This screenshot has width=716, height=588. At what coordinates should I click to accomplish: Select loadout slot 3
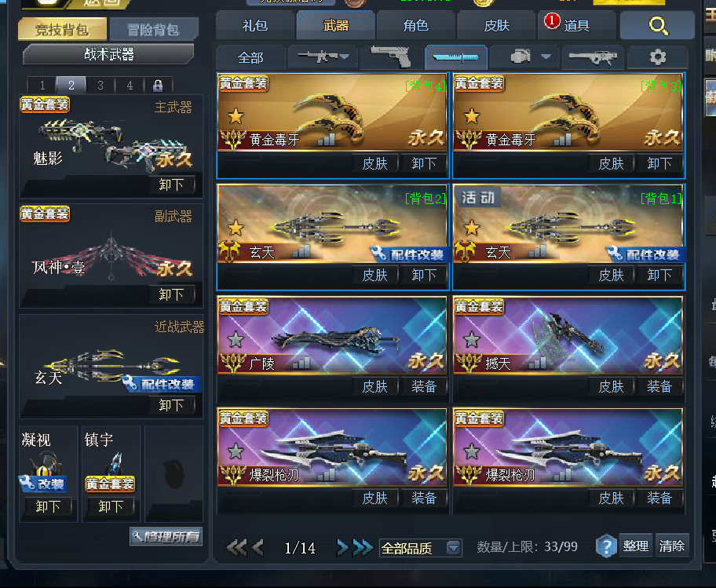tap(100, 85)
